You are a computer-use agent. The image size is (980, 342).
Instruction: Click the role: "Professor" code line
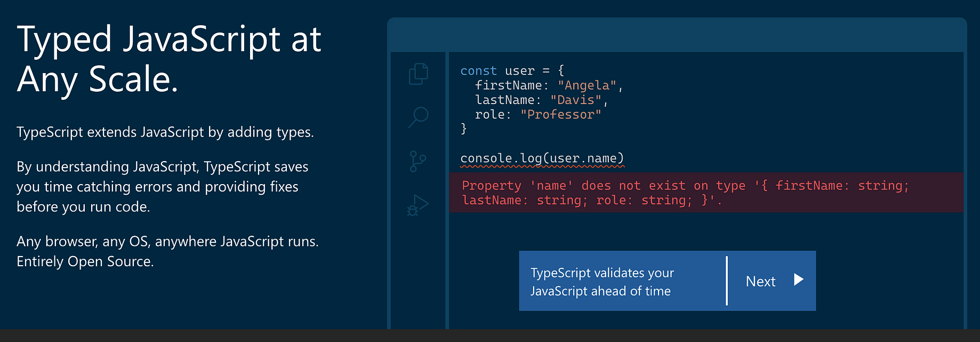(x=538, y=114)
